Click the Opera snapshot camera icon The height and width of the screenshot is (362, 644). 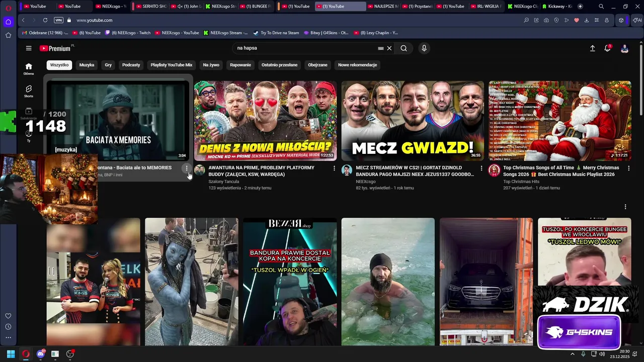point(546,20)
